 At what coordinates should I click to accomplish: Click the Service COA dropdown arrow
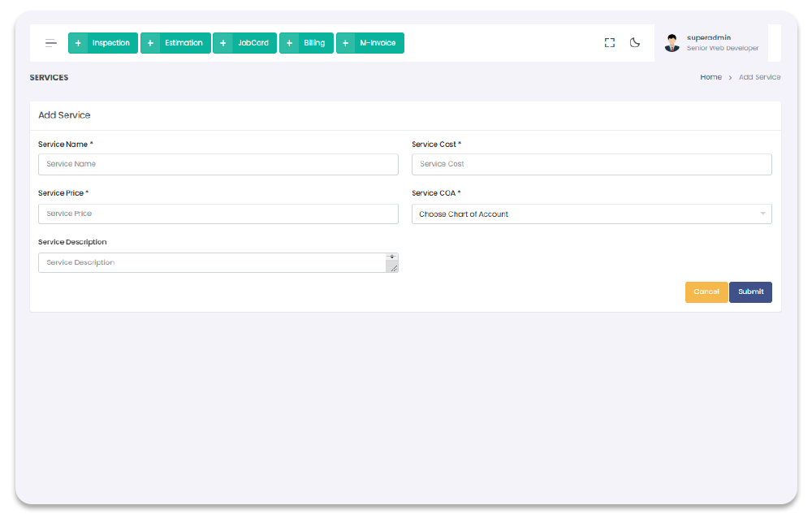point(762,214)
